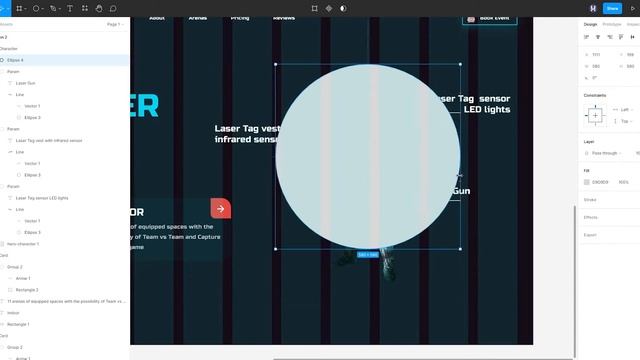Click the blend mode icon near Pass through
The width and height of the screenshot is (640, 360).
pos(587,153)
